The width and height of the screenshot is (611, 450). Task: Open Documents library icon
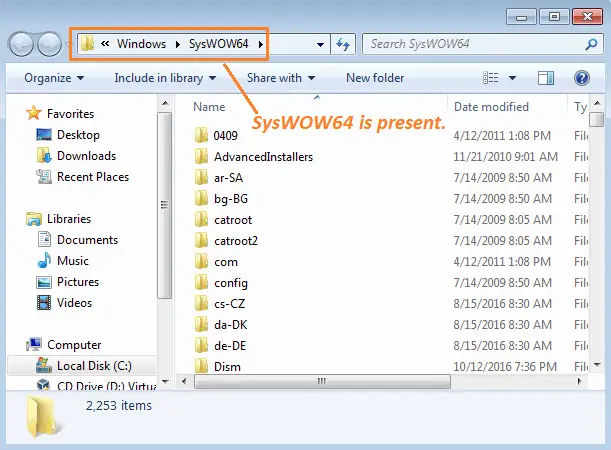pos(44,240)
